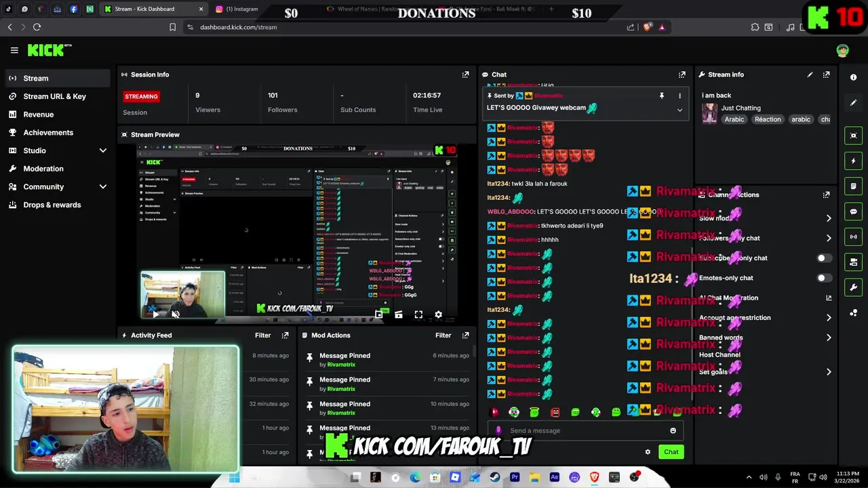Open Premiere Pro from the taskbar
The image size is (868, 488).
[515, 477]
